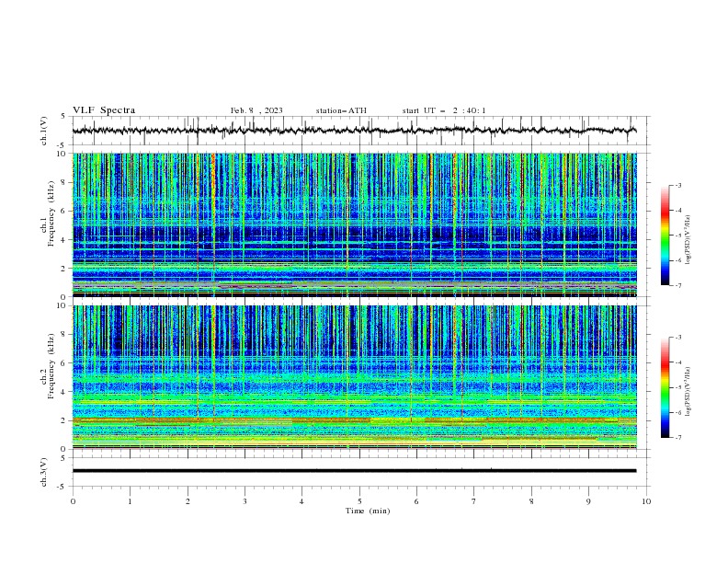The image size is (728, 563).
Task: Click the '5' tick label on time axis
Action: click(359, 501)
